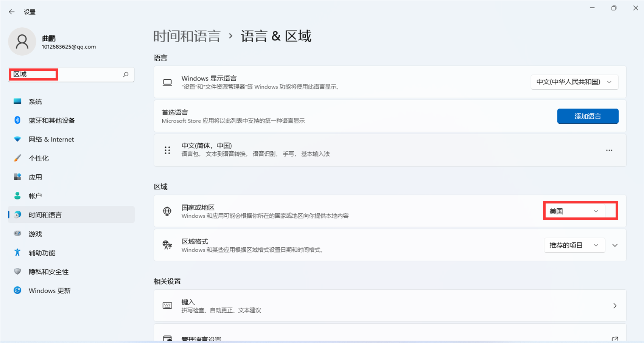
Task: Minimize the Settings window
Action: click(x=592, y=8)
